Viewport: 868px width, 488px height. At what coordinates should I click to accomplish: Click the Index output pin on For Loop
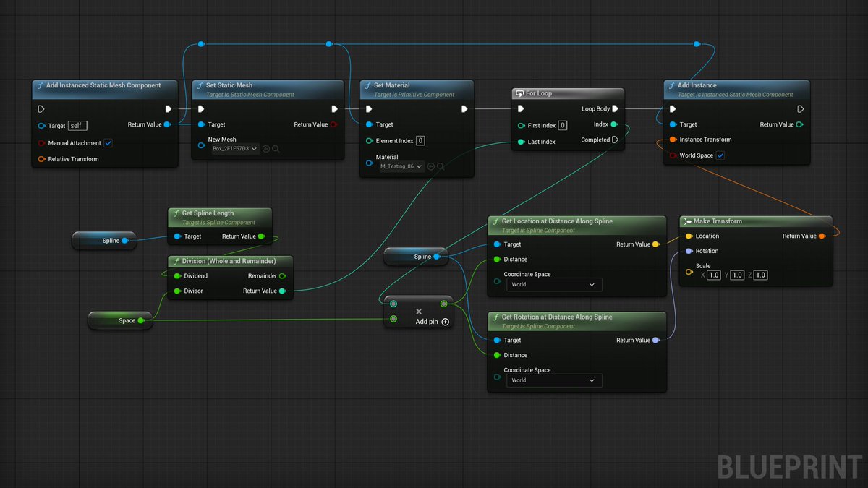614,124
